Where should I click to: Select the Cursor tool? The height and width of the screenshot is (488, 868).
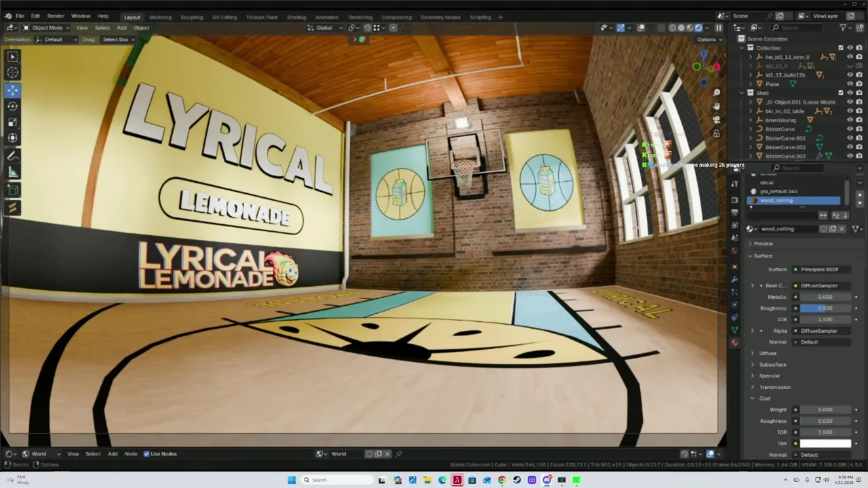pos(13,73)
